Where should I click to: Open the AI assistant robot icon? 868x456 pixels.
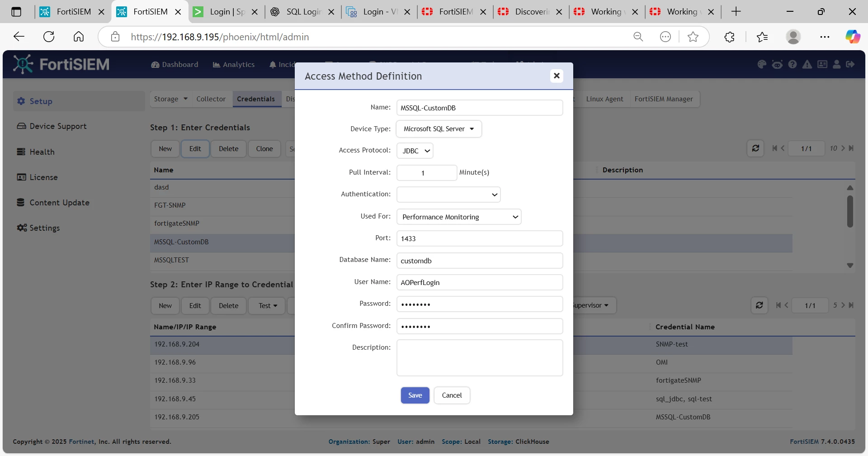[777, 65]
